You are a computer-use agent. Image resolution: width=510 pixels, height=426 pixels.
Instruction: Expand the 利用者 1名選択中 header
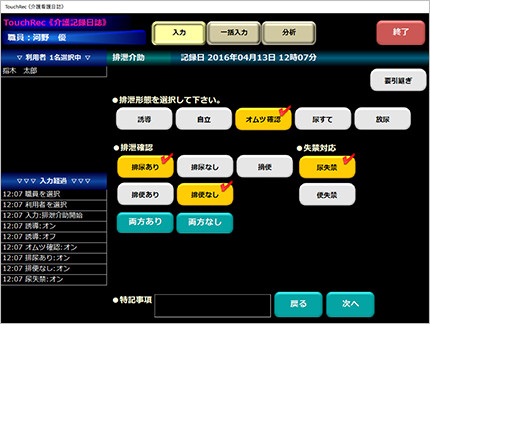point(54,58)
